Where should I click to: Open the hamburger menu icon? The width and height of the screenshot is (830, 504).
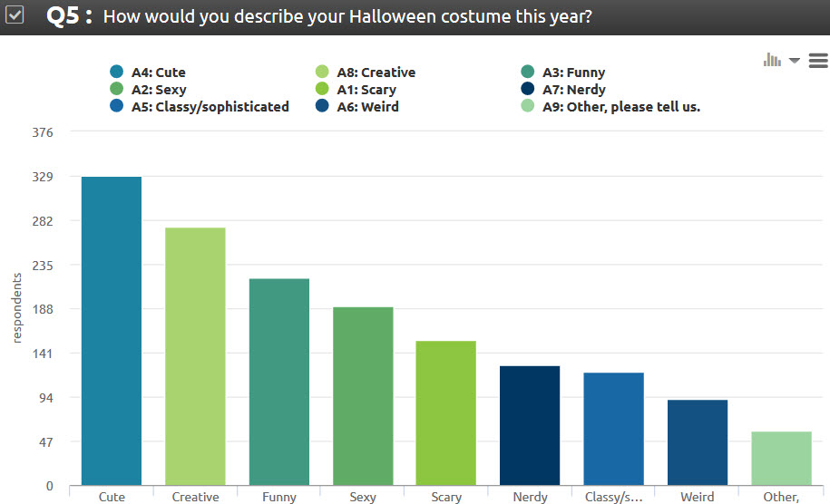818,61
